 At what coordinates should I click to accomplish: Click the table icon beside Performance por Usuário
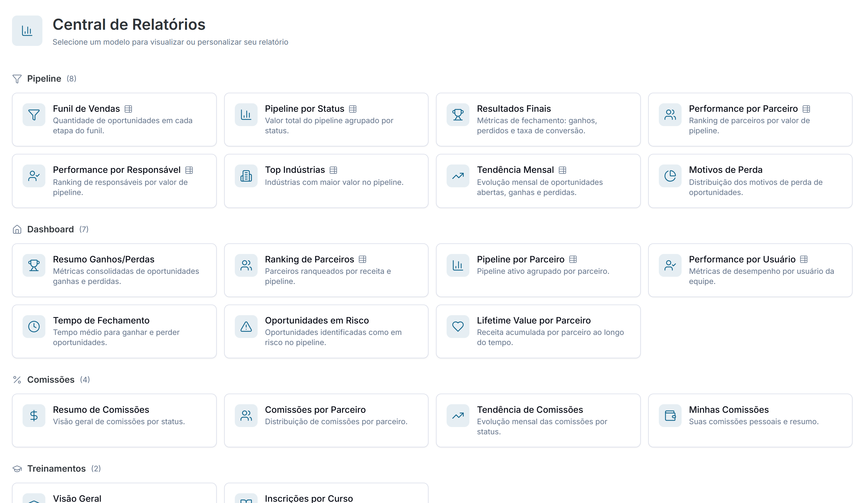[804, 260]
